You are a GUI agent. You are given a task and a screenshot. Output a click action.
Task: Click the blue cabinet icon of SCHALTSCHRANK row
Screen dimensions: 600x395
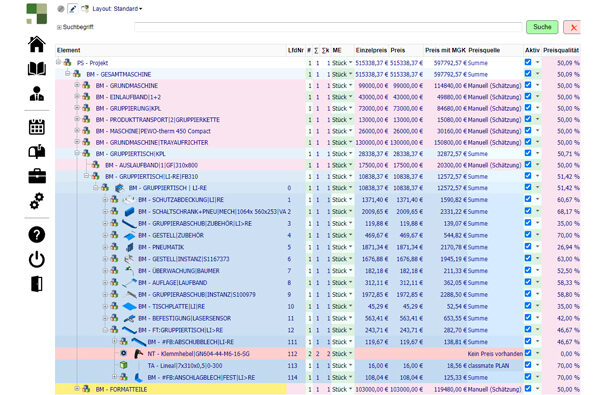click(129, 211)
